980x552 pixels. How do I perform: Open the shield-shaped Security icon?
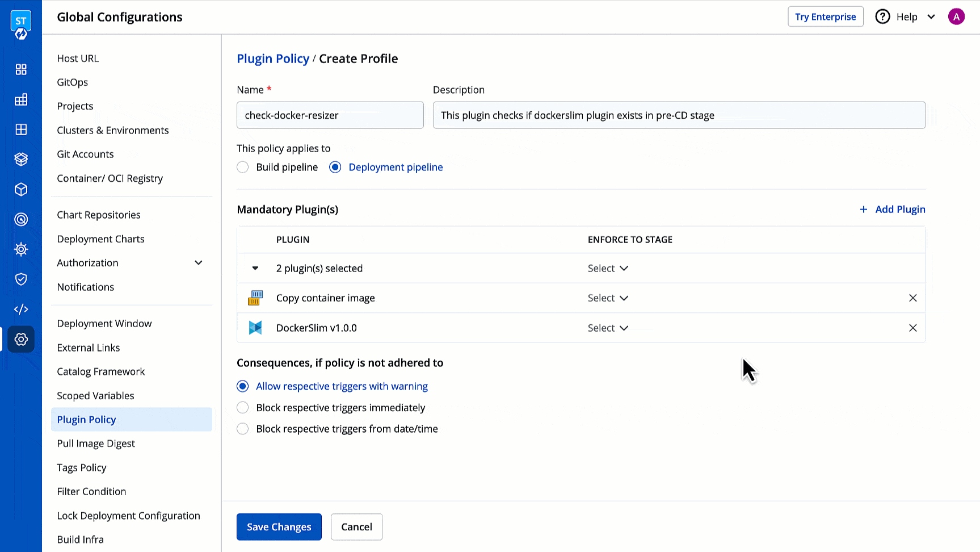(x=21, y=279)
